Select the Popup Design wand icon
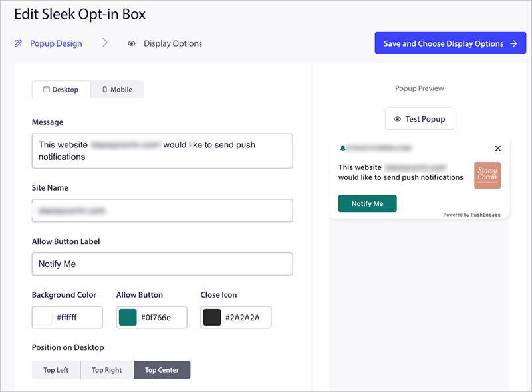532x392 pixels. [19, 43]
